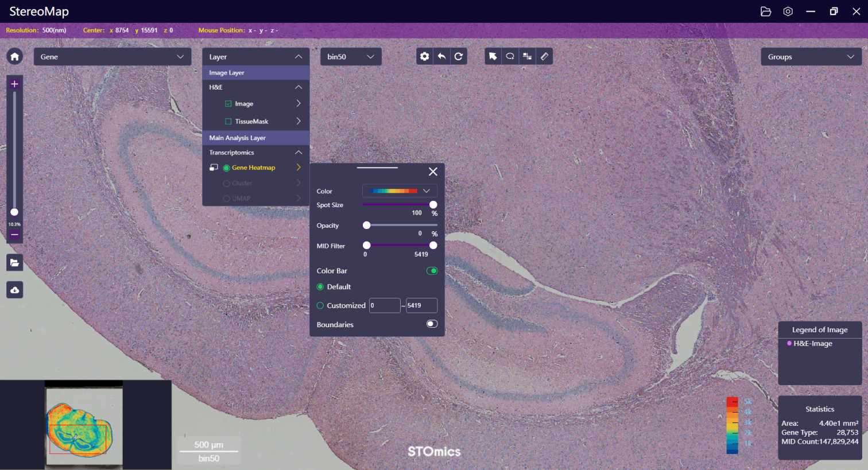Click the zoom in plus button

coord(15,84)
